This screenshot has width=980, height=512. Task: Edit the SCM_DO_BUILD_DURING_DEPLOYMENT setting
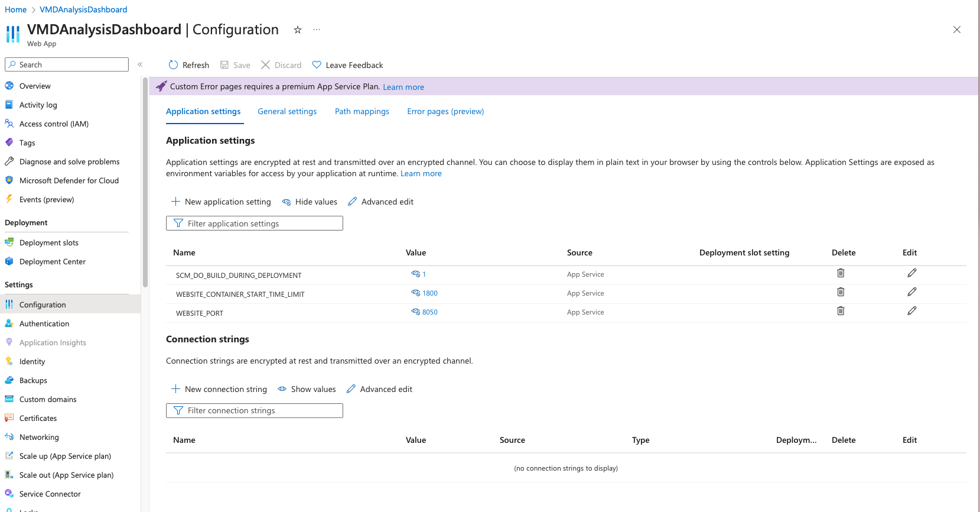pyautogui.click(x=912, y=273)
